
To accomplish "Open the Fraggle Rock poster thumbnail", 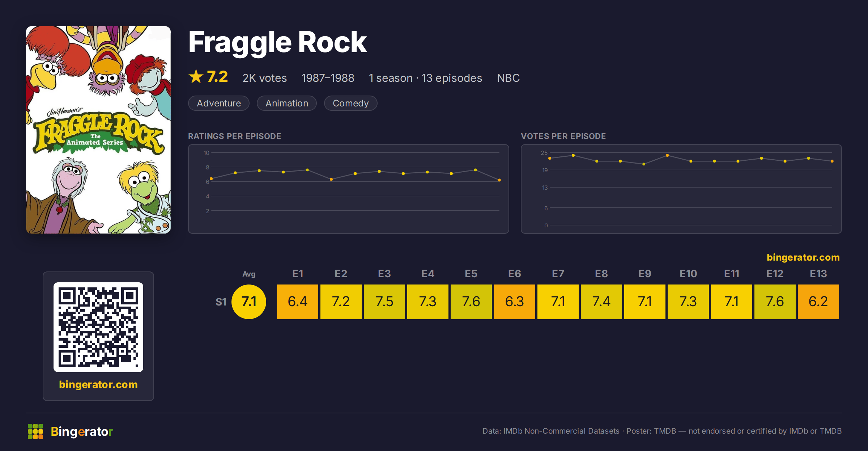I will click(x=98, y=130).
